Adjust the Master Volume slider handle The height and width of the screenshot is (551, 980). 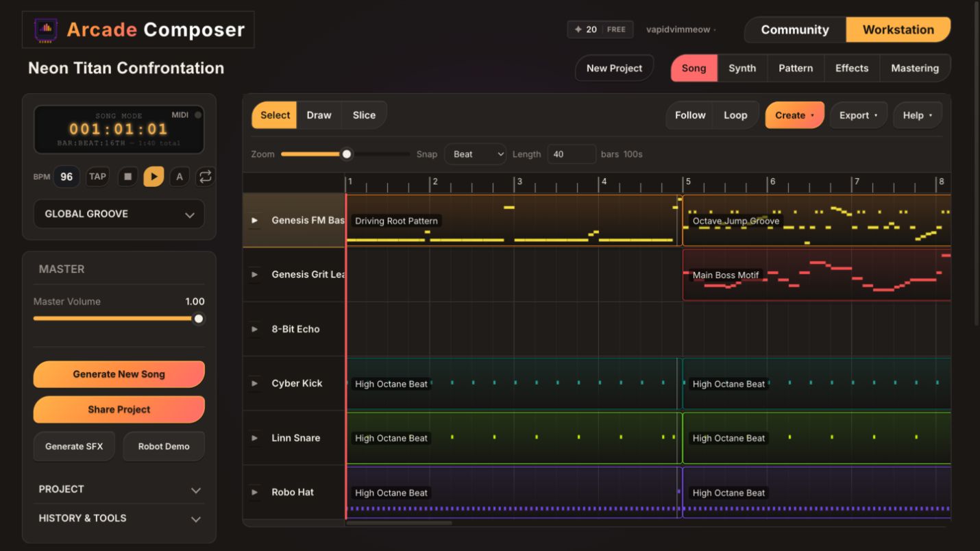pos(199,319)
